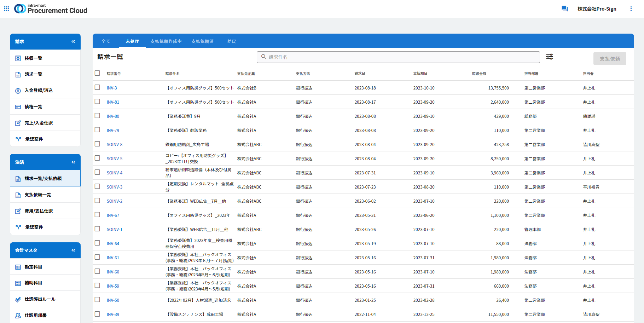Screen dimensions: 644x323
Task: Click the 債権一覧 card icon
Action: pos(18,107)
